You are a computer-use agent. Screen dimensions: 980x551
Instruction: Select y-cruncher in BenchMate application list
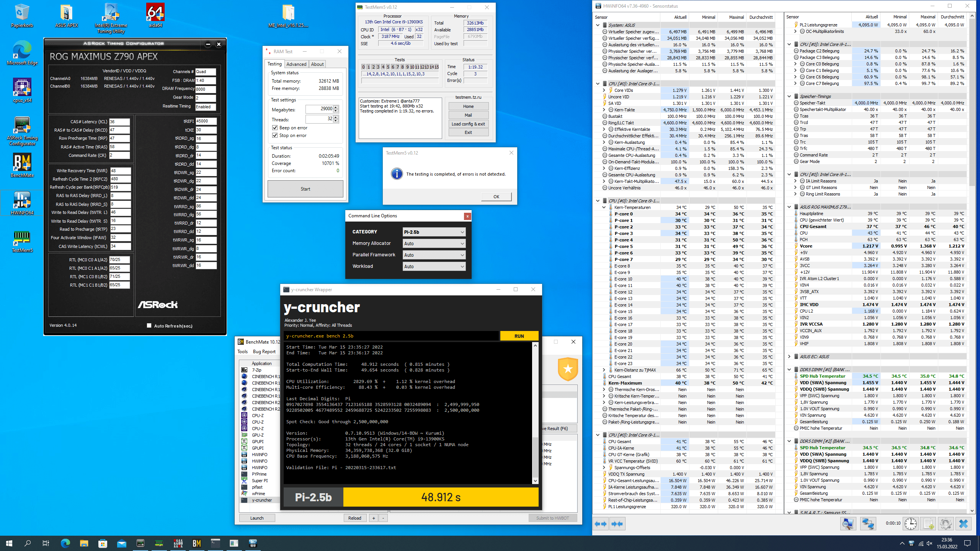pyautogui.click(x=262, y=500)
